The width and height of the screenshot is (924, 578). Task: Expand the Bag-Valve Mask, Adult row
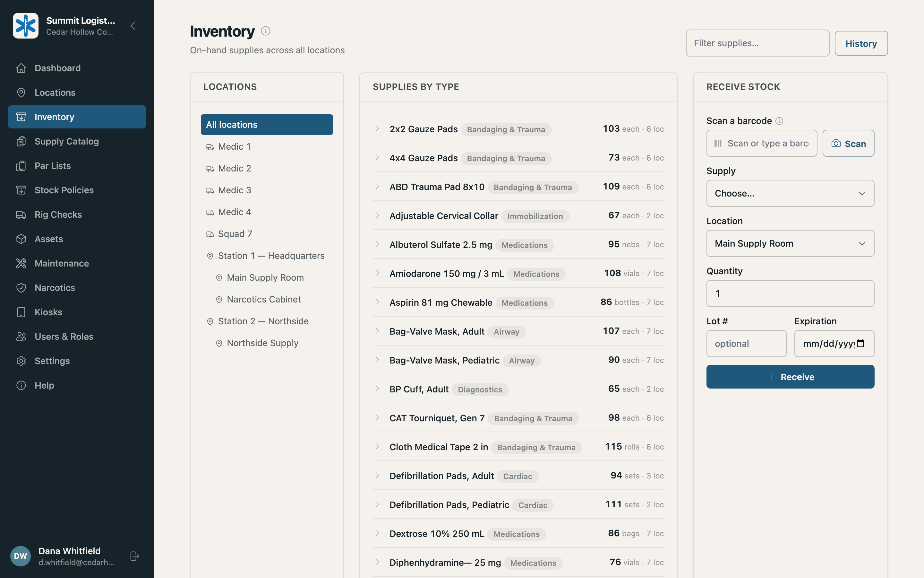click(377, 331)
